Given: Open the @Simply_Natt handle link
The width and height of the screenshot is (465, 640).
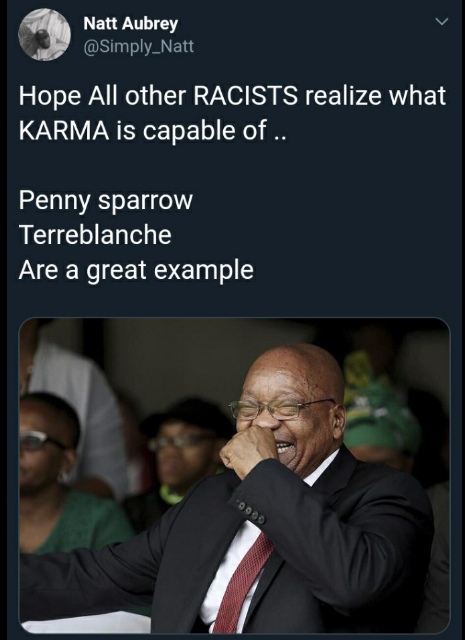Looking at the screenshot, I should click(x=138, y=47).
